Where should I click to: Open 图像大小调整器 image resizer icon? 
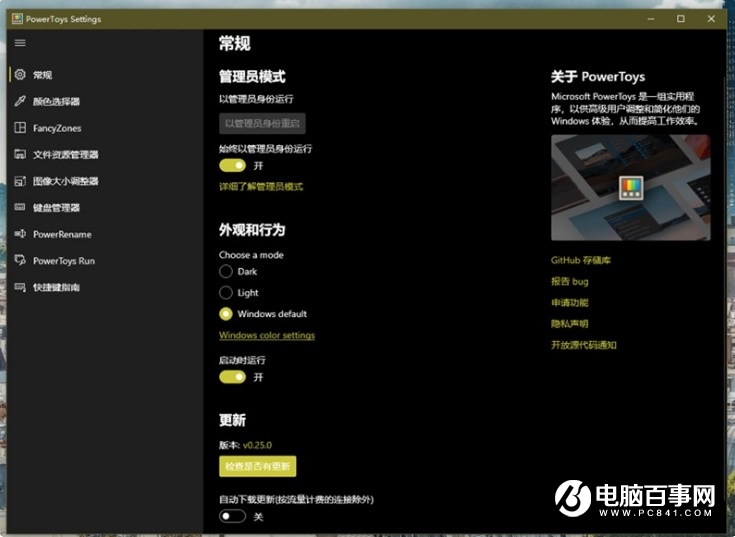20,181
